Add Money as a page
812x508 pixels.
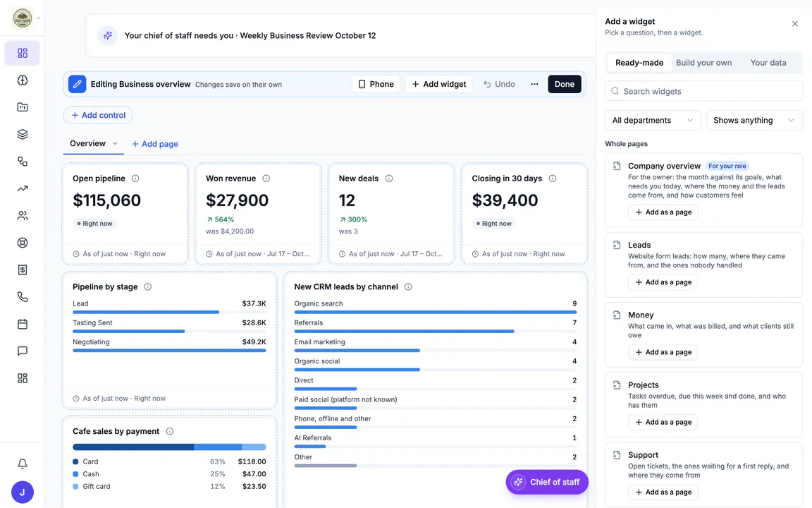point(663,352)
